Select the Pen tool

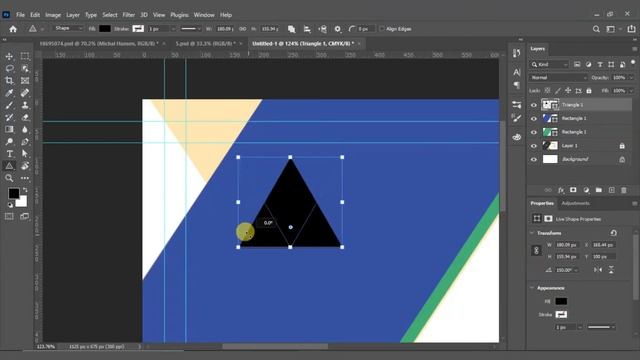25,142
